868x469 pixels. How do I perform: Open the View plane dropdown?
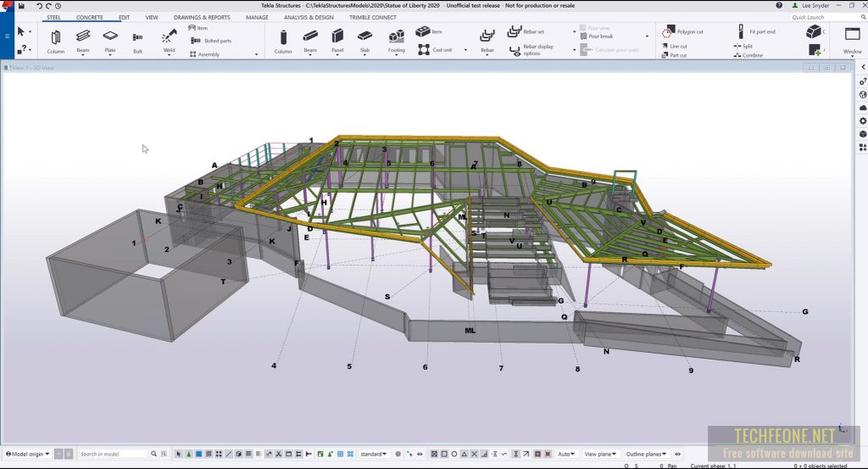coord(601,454)
